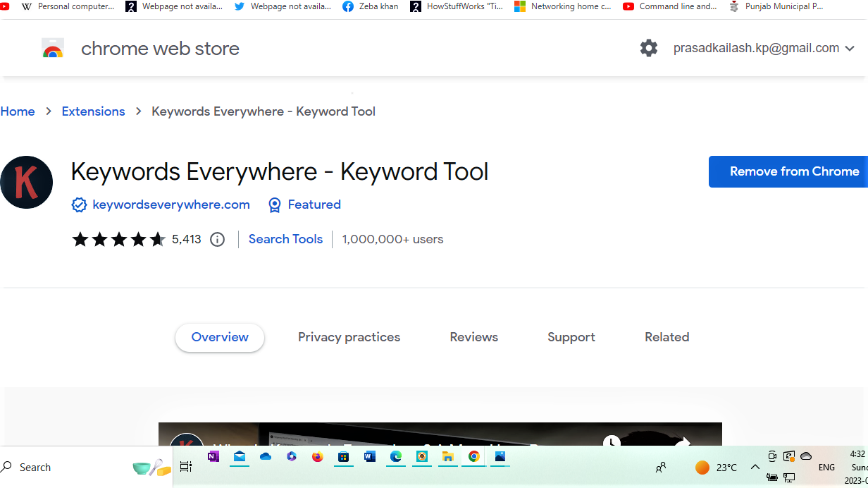Switch to Microsoft Edge in taskbar
This screenshot has height=488, width=868.
click(x=396, y=457)
